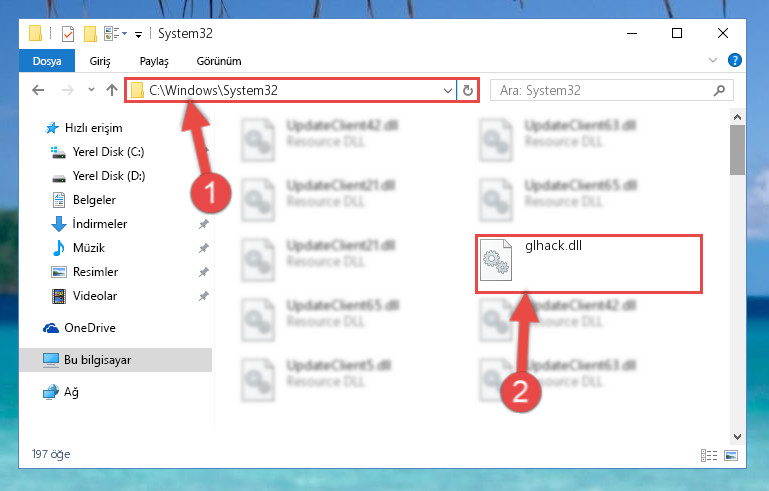Click the Up one level arrow

pos(112,90)
